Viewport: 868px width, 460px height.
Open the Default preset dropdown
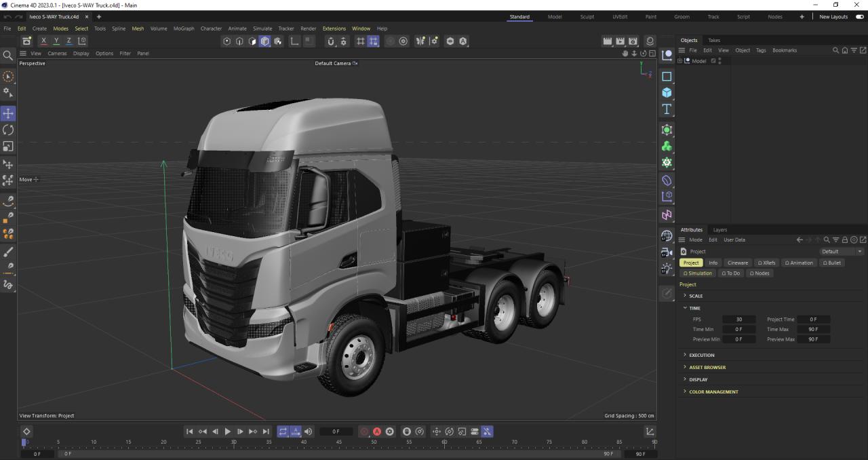point(842,251)
